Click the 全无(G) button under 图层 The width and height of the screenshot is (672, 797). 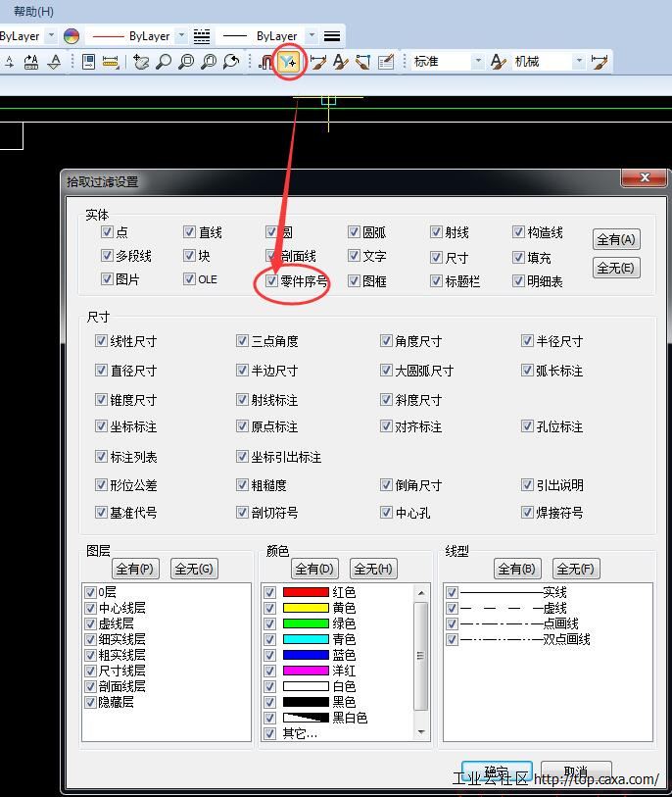click(x=193, y=569)
